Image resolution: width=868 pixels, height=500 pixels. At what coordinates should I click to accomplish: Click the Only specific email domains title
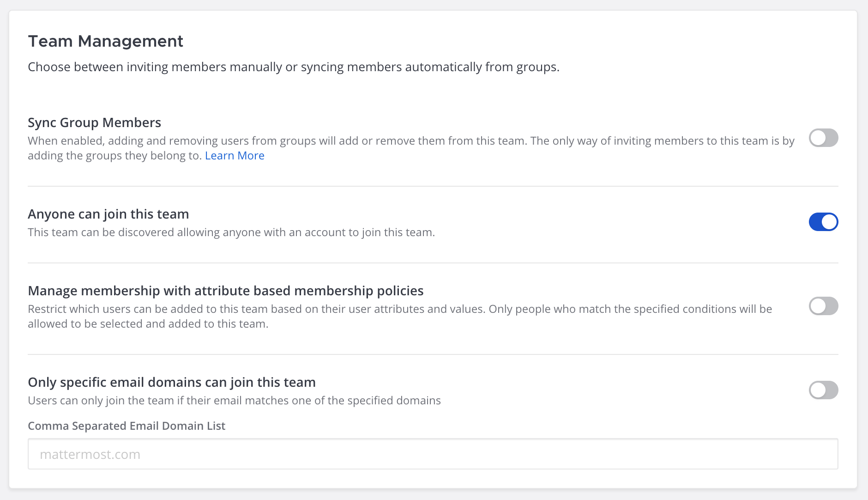click(172, 382)
